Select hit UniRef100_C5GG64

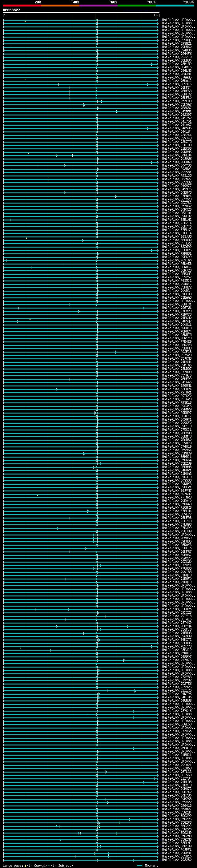tap(176, 460)
